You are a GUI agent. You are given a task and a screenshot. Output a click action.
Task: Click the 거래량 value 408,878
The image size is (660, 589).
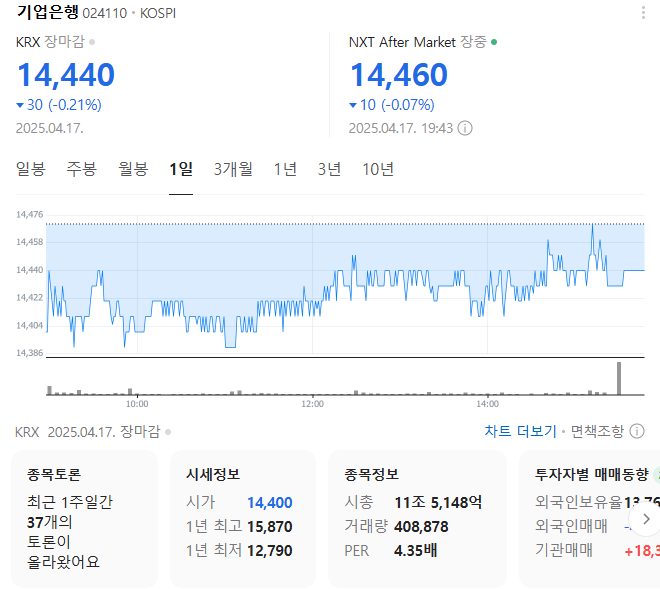coord(421,527)
